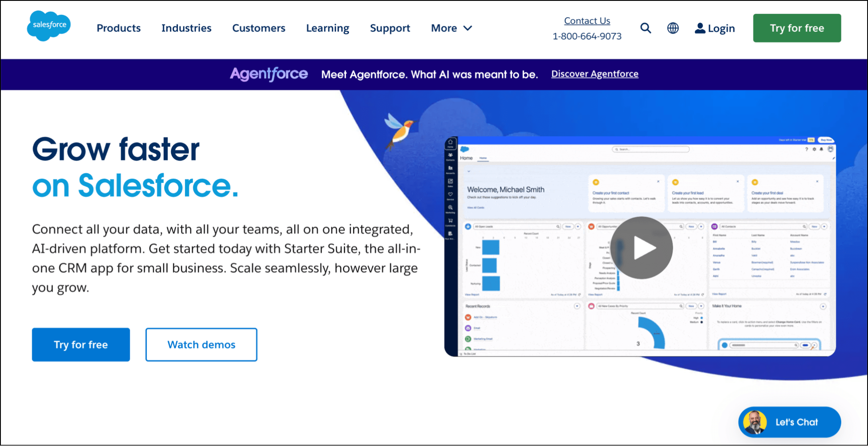
Task: Open the All New Cases By Priority dropdown arrow
Action: click(x=701, y=306)
